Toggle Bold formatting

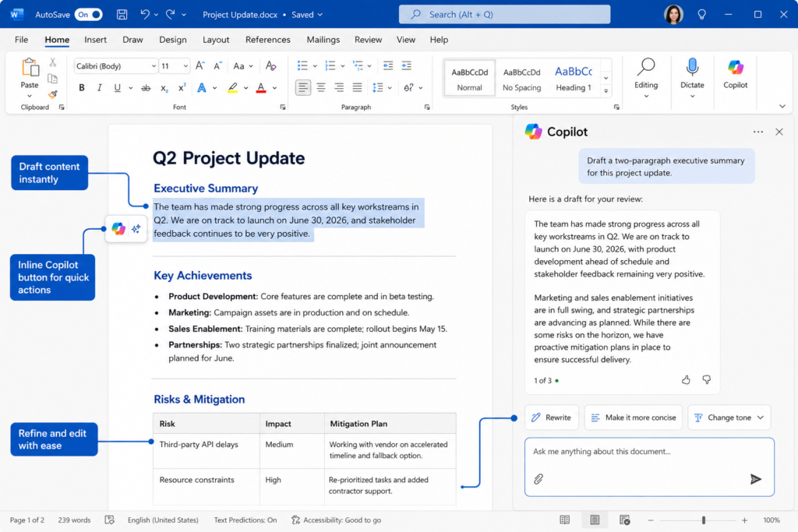(x=81, y=88)
